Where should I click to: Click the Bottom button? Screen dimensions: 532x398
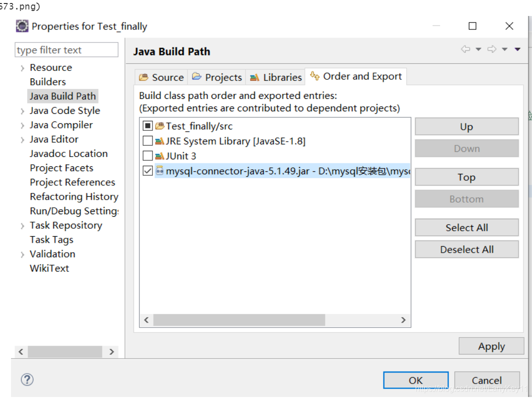point(466,199)
